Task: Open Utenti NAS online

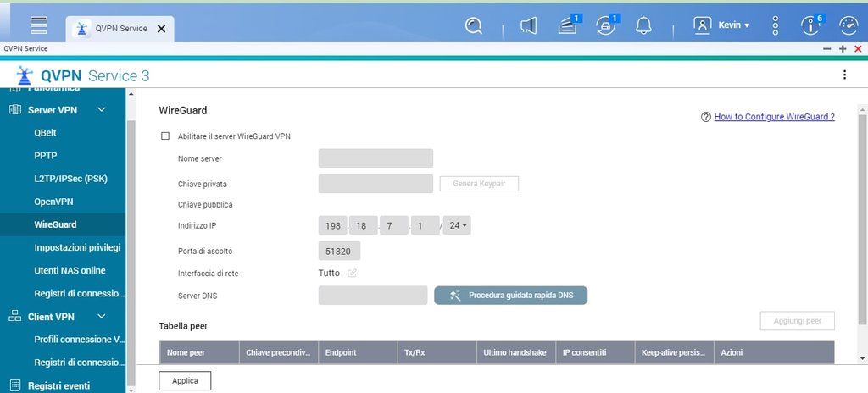Action: coord(70,271)
